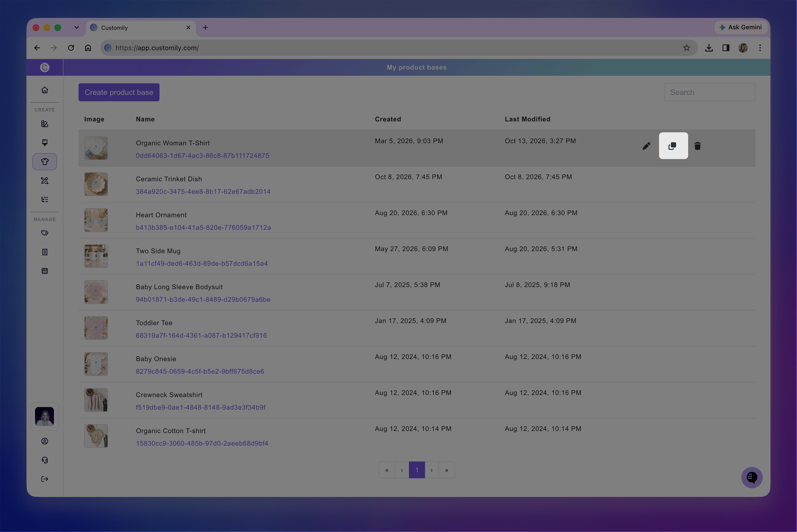Click the Toddler Tee thumbnail image
Viewport: 797px width, 532px height.
click(x=96, y=328)
